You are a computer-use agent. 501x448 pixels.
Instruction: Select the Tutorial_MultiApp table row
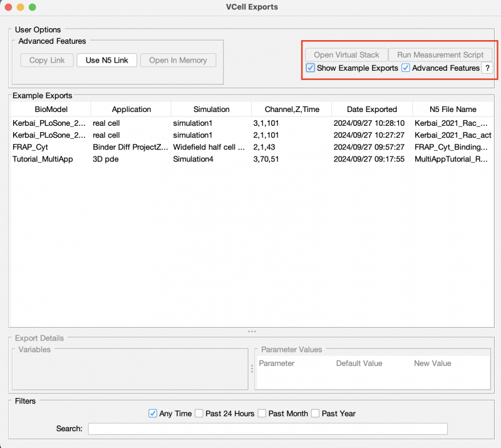click(252, 159)
